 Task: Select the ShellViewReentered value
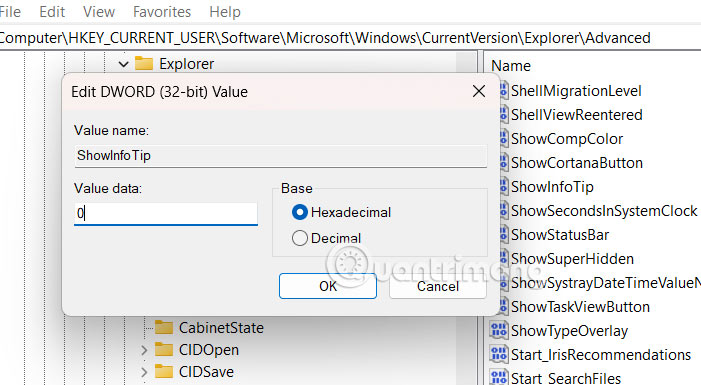pos(577,115)
